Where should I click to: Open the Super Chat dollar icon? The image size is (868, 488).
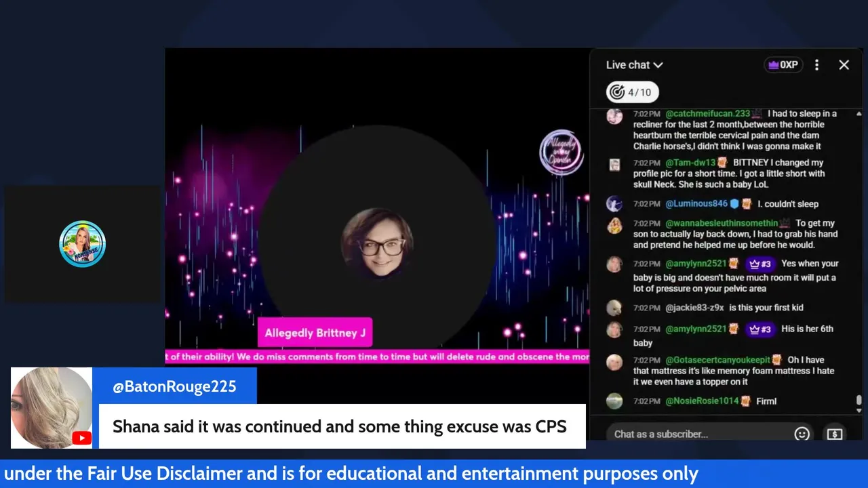tap(834, 434)
